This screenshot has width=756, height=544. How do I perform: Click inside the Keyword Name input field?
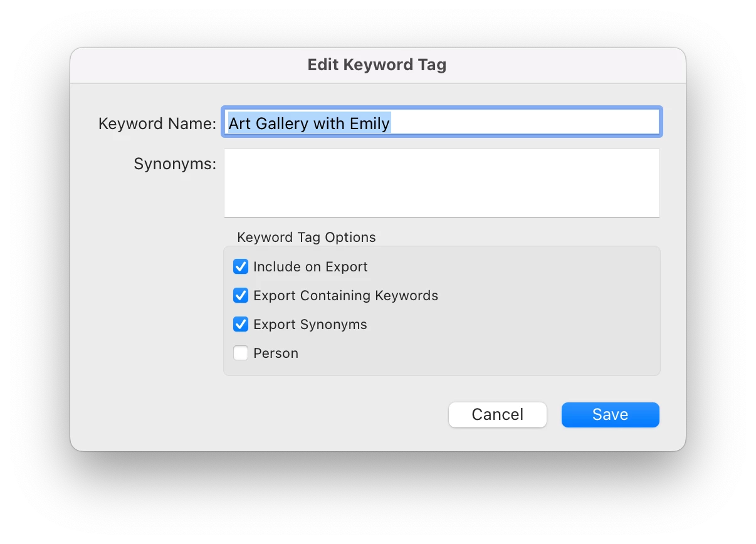(441, 123)
